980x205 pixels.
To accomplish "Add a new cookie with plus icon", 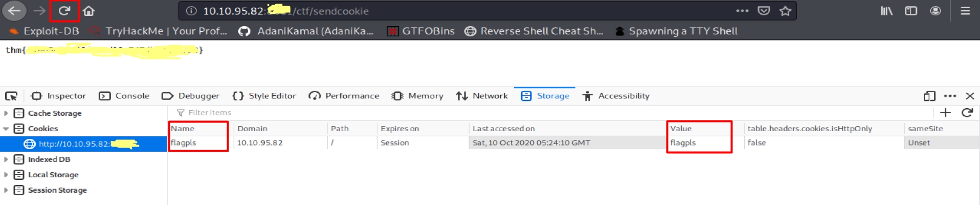I will (x=945, y=113).
